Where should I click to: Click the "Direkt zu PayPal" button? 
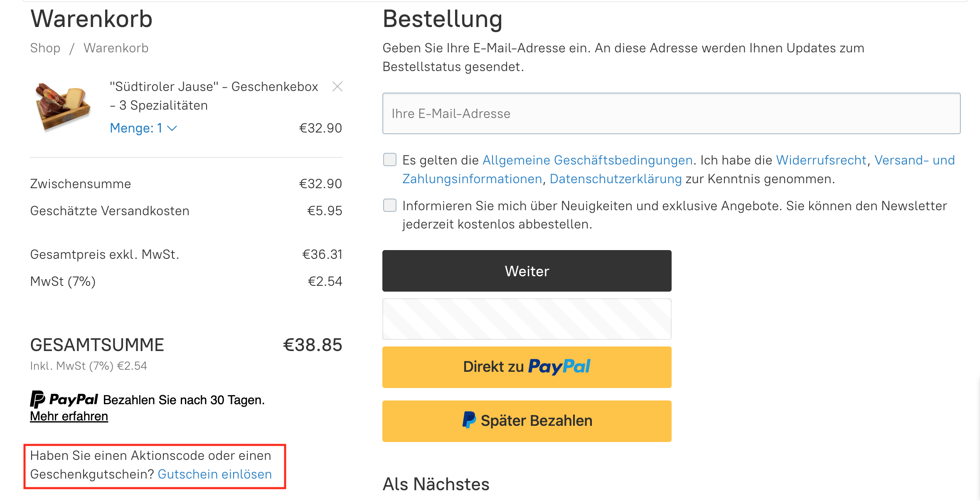click(x=526, y=367)
